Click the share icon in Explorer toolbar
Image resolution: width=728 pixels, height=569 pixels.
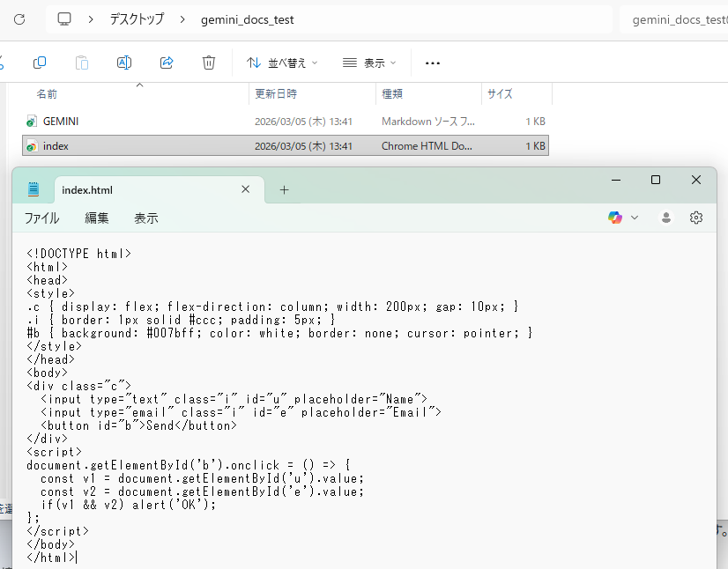(x=167, y=63)
